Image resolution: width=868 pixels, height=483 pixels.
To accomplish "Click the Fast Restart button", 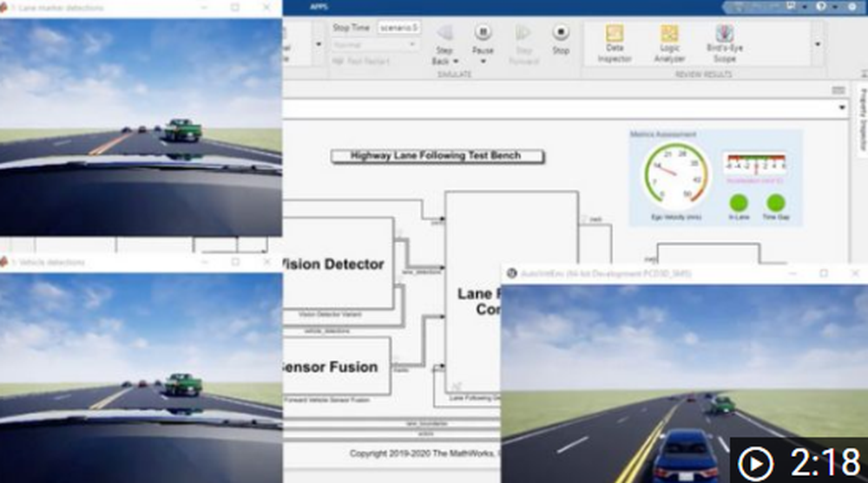I will click(x=361, y=62).
